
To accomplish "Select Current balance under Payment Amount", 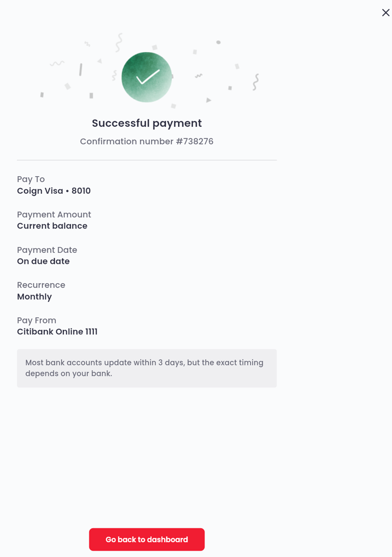I will click(52, 225).
